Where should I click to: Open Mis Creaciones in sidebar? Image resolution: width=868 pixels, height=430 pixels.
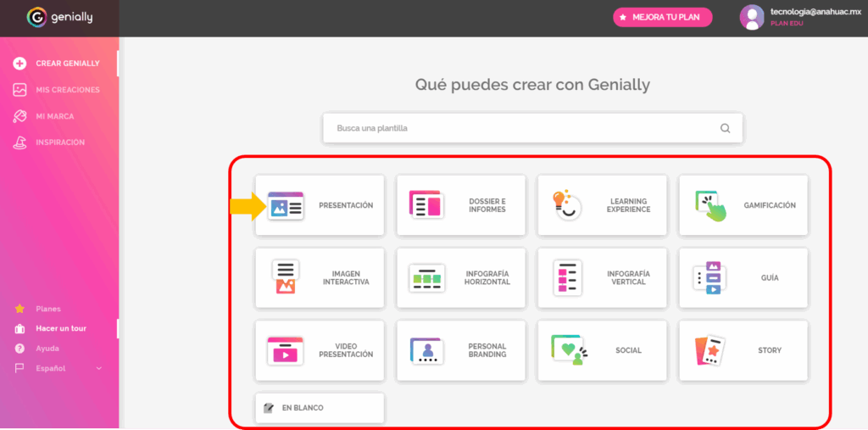tap(67, 90)
